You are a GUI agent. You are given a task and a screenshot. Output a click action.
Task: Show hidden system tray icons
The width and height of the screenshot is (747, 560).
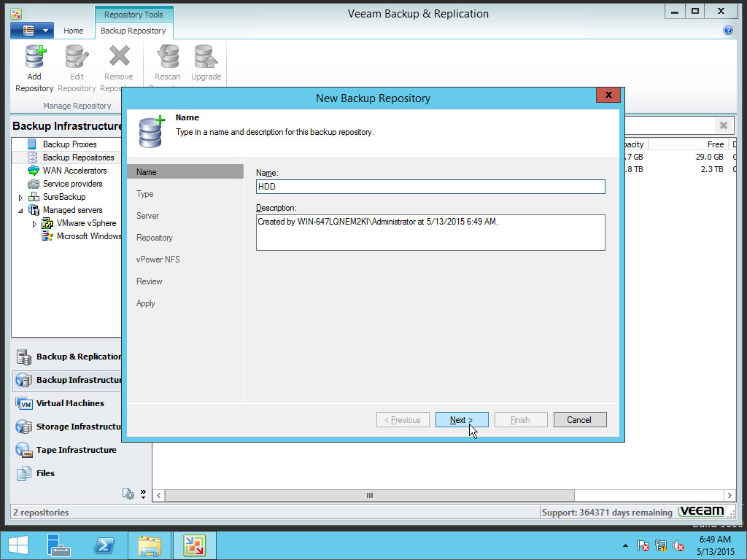[x=625, y=545]
